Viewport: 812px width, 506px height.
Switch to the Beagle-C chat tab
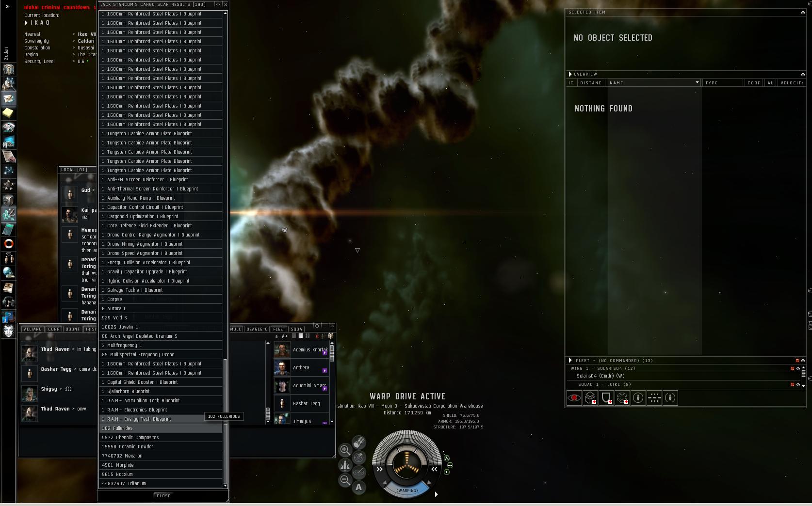[257, 329]
